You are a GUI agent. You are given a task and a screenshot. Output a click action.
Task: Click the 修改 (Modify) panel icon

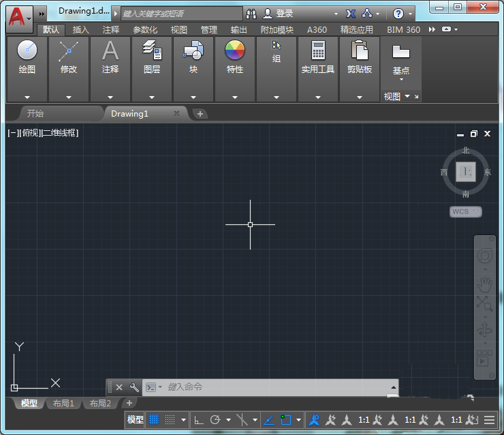coord(69,50)
